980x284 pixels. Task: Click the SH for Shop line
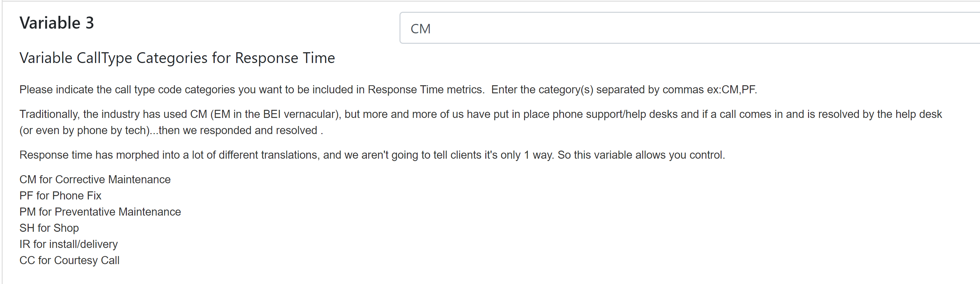point(49,228)
